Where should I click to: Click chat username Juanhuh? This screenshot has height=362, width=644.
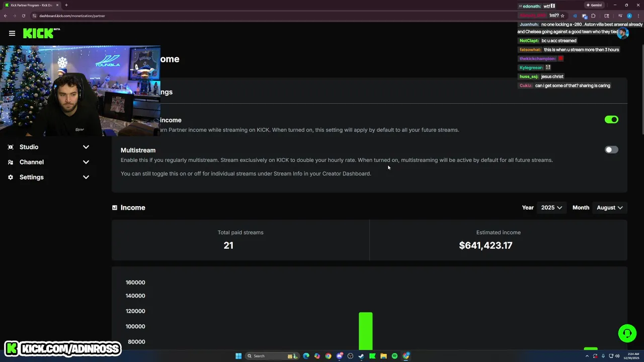pyautogui.click(x=529, y=24)
